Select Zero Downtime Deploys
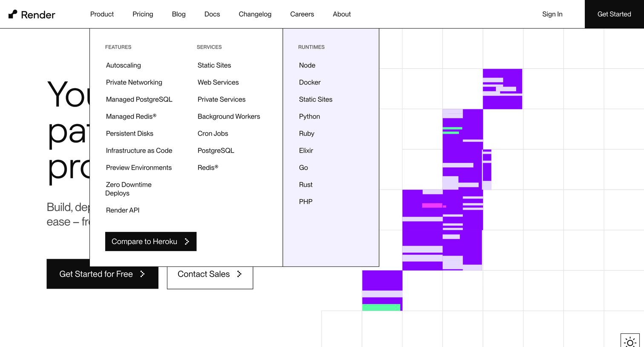The width and height of the screenshot is (644, 347). click(x=128, y=189)
